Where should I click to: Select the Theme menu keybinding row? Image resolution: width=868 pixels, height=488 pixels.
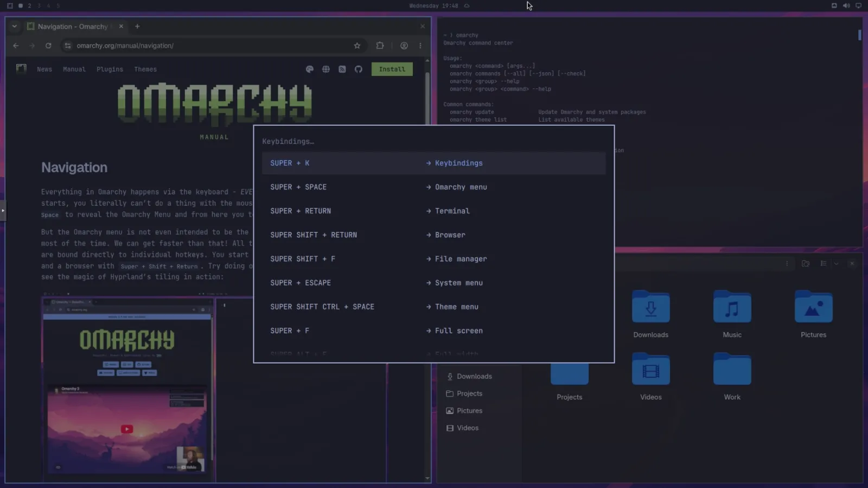click(433, 307)
